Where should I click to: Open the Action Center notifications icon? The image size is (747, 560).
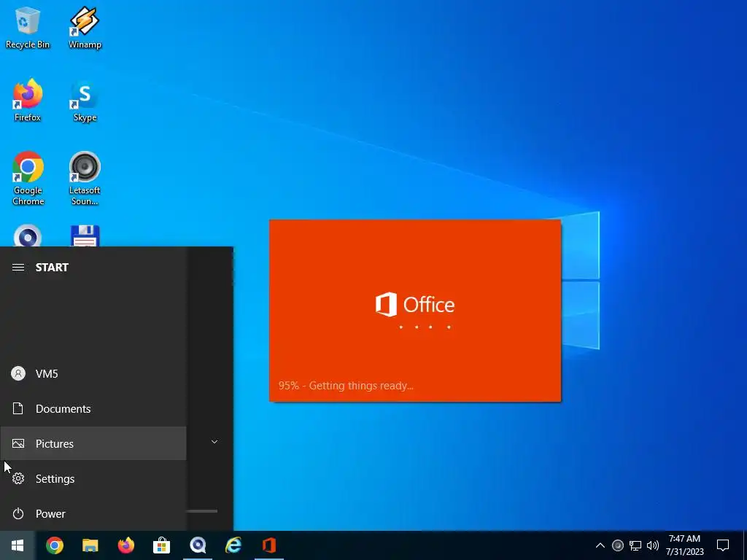[x=723, y=545]
